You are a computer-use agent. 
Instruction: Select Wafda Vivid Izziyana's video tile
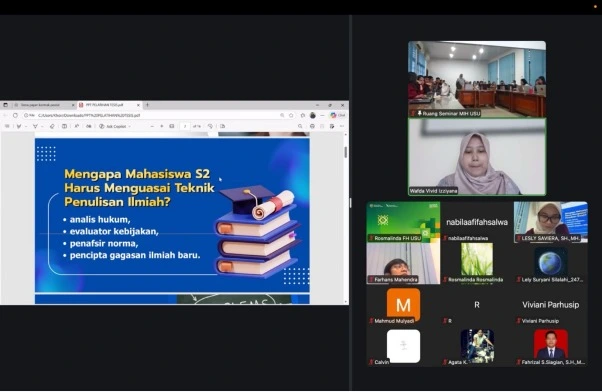(477, 157)
